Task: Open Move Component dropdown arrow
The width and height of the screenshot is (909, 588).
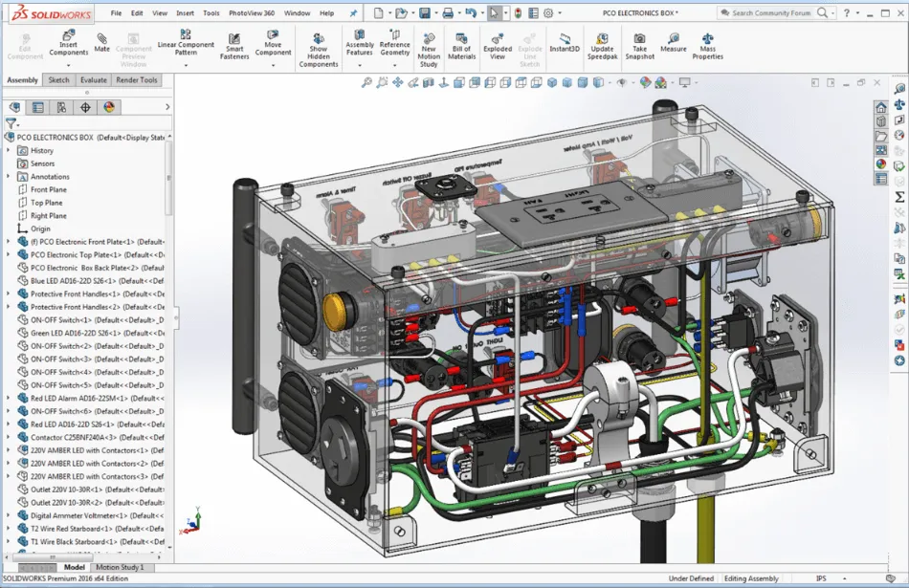Action: [273, 65]
